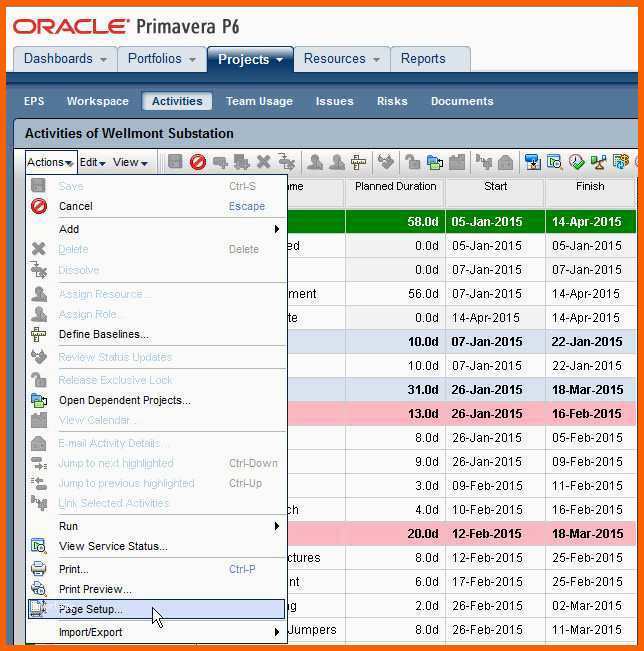Screen dimensions: 644x651
Task: Open the Risks page
Action: (x=392, y=101)
